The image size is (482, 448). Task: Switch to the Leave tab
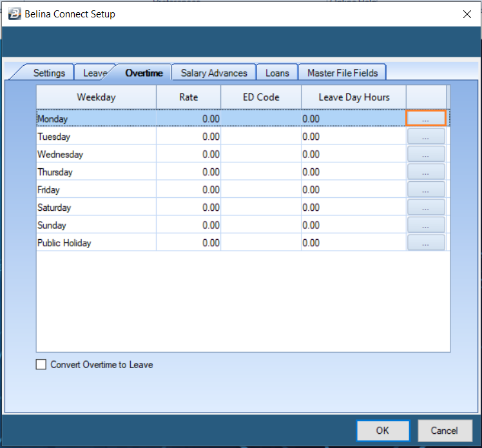pyautogui.click(x=95, y=73)
